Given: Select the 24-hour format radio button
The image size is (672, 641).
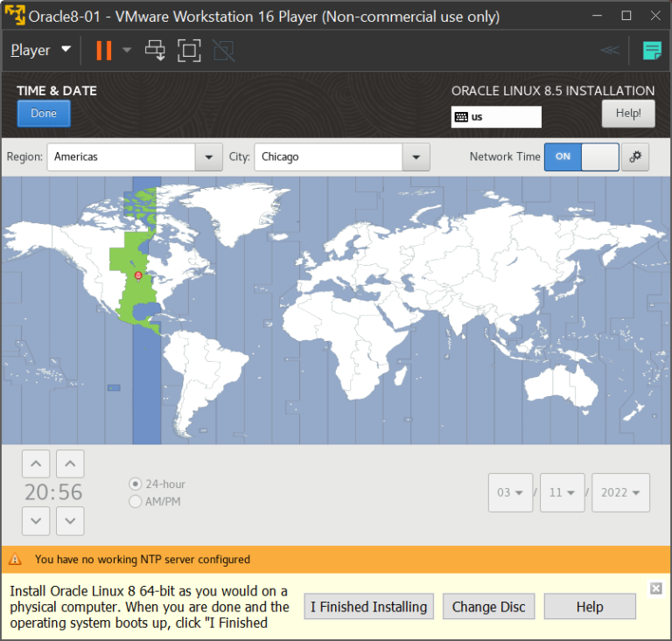Looking at the screenshot, I should [x=136, y=484].
